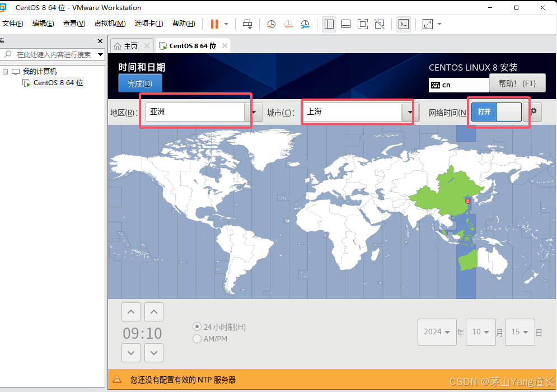Select the AM/PM radio button
The height and width of the screenshot is (392, 557).
coord(197,339)
